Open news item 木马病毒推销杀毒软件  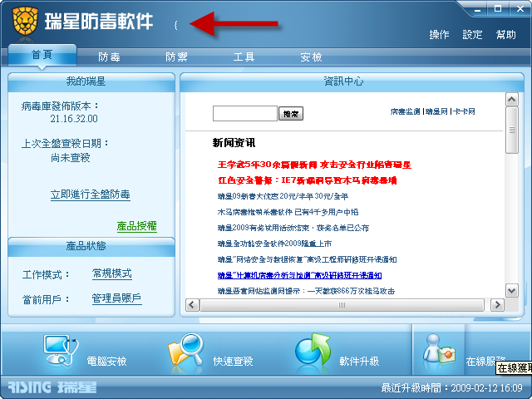[288, 212]
